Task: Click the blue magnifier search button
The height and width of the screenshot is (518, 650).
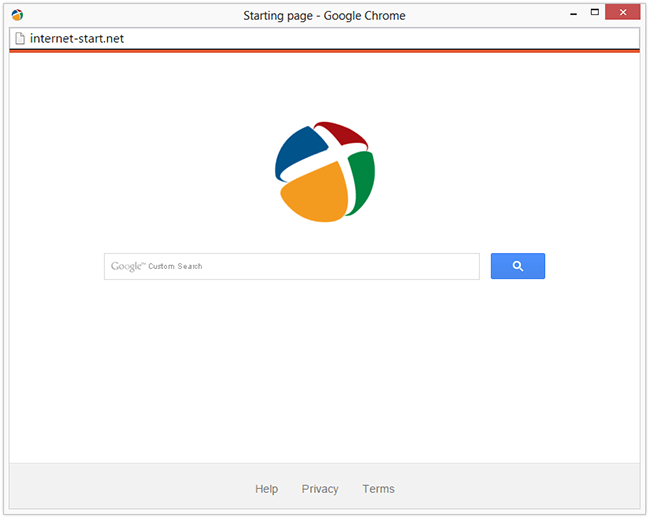Action: (517, 266)
